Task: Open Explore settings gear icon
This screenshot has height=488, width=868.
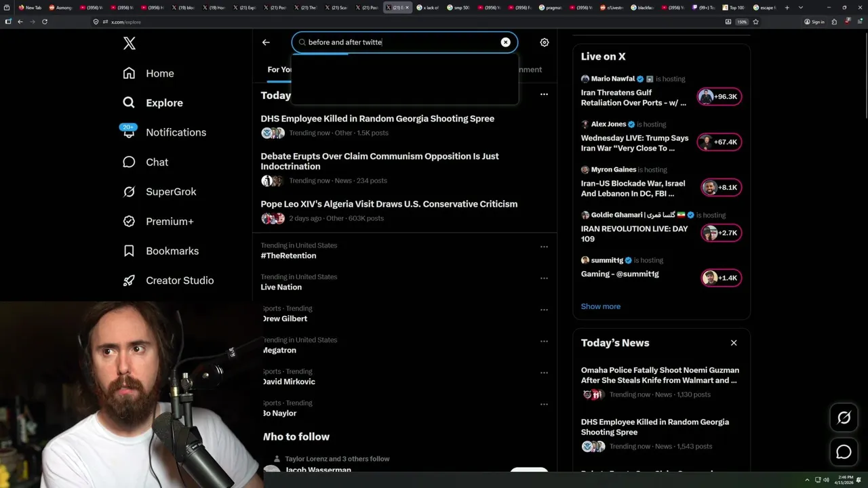Action: point(544,42)
